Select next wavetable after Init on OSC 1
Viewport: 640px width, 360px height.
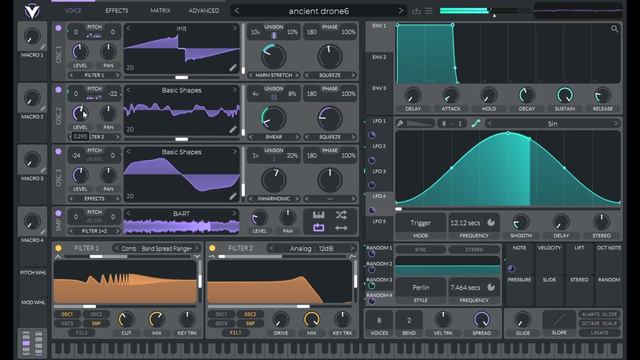point(234,28)
